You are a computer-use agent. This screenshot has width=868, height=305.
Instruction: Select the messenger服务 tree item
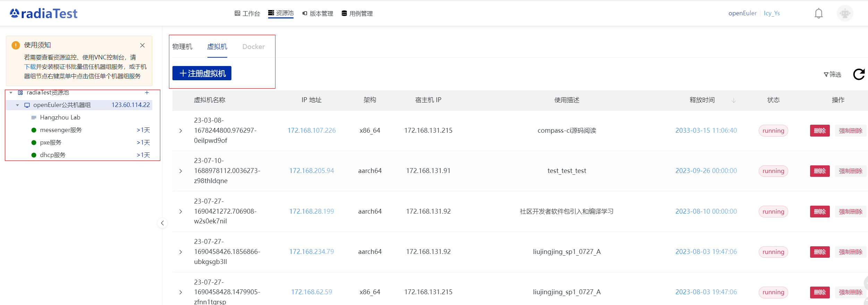(61, 130)
